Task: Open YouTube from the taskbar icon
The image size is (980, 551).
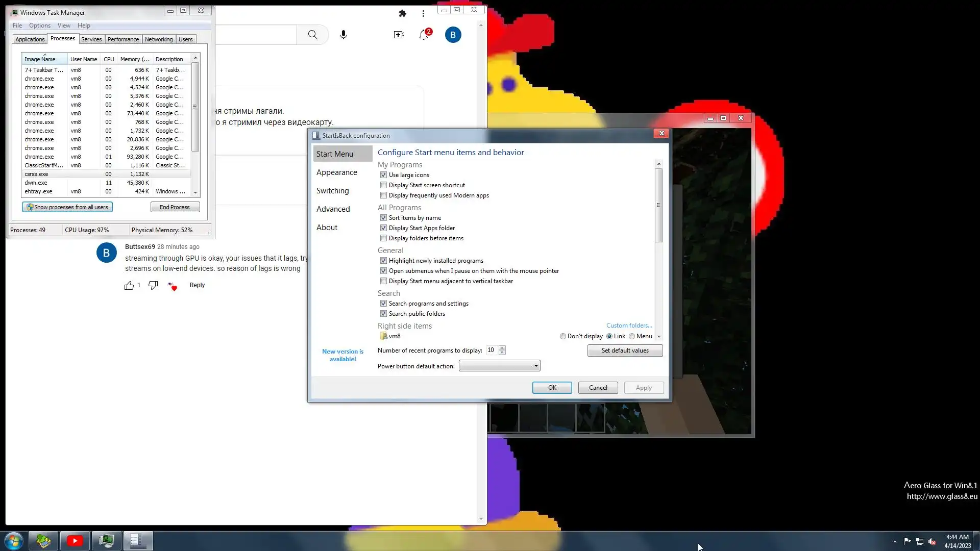Action: coord(75,540)
